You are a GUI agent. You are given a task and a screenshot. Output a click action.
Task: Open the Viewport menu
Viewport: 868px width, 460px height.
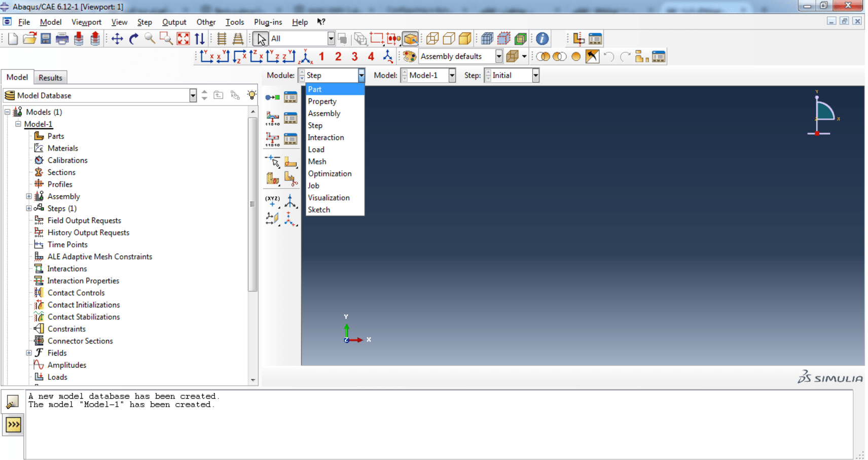pyautogui.click(x=86, y=22)
